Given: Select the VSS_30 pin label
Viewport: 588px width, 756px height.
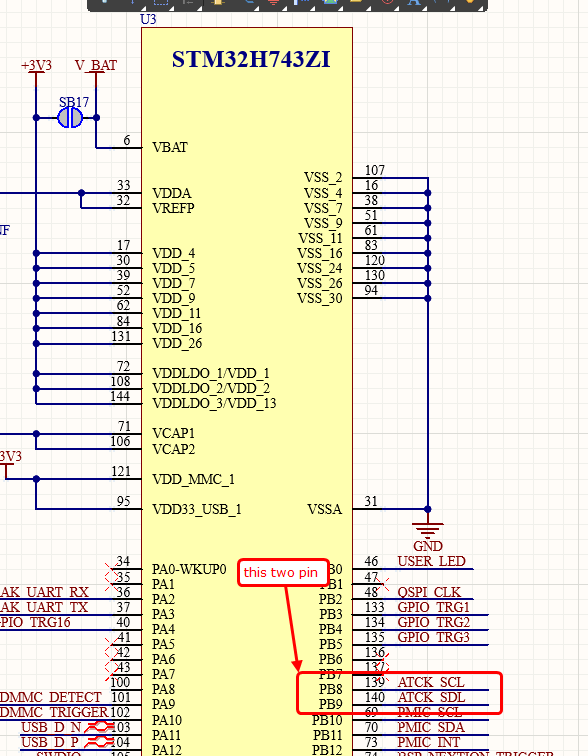Looking at the screenshot, I should (x=320, y=298).
